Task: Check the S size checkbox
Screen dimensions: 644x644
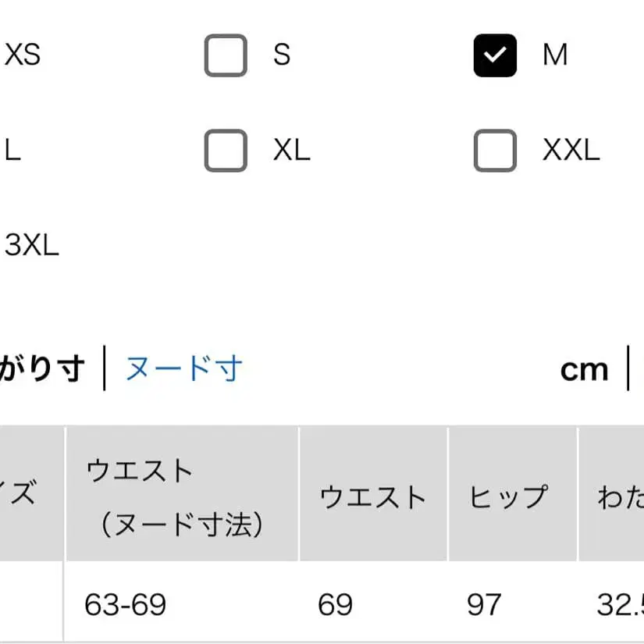Action: (226, 55)
